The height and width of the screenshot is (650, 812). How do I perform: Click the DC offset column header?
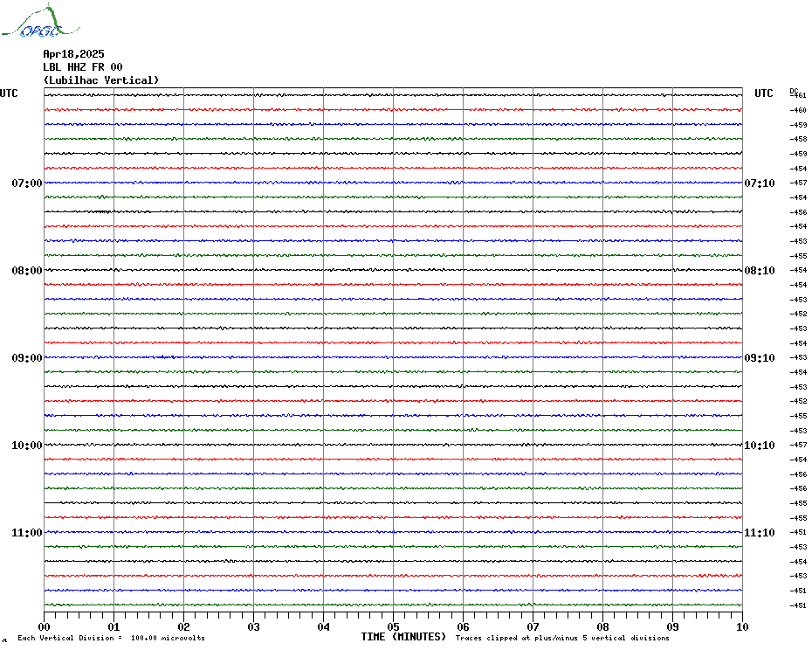pyautogui.click(x=794, y=90)
